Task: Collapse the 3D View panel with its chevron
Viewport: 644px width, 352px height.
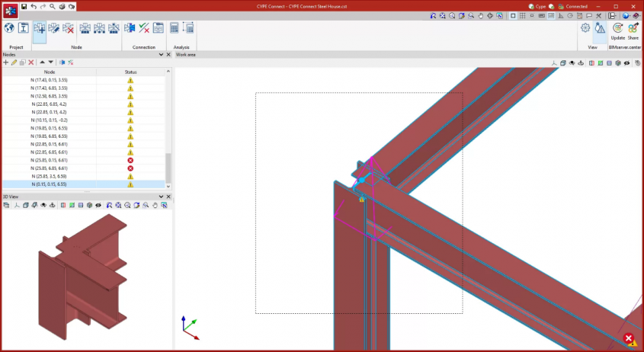Action: coord(161,197)
